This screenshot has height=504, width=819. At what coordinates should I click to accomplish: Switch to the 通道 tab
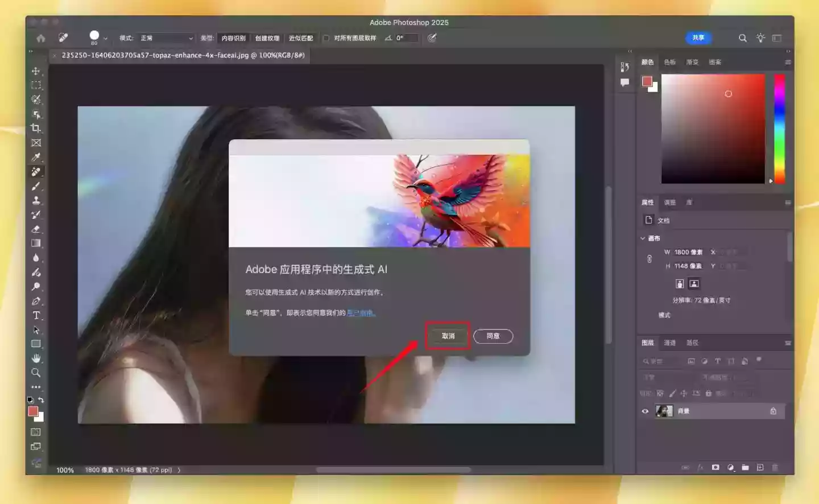point(671,342)
